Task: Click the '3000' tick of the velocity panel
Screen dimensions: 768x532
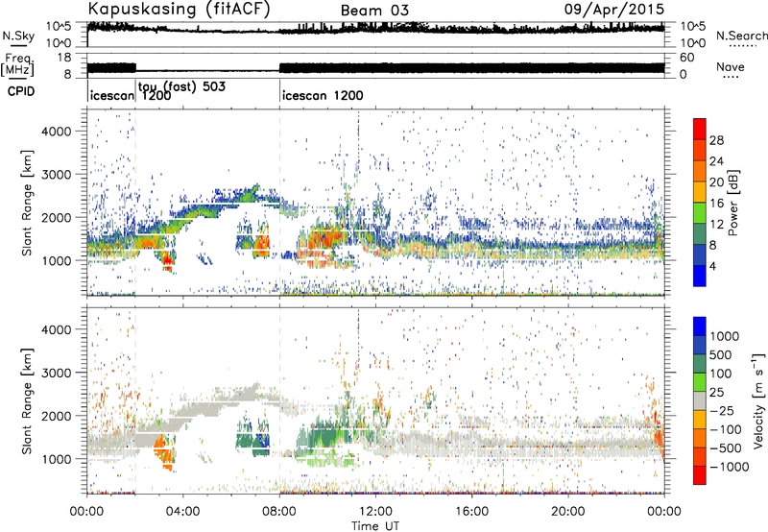Action: tap(56, 373)
